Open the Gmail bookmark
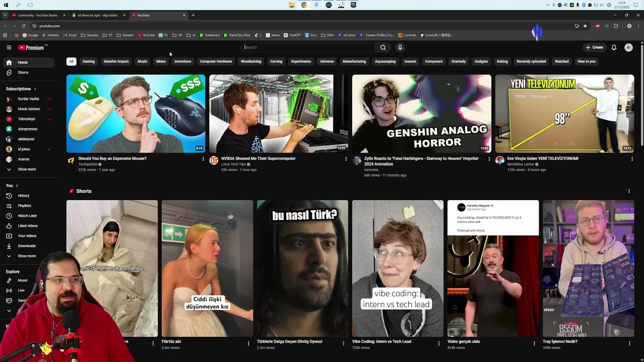Image resolution: width=644 pixels, height=362 pixels. pyautogui.click(x=70, y=35)
